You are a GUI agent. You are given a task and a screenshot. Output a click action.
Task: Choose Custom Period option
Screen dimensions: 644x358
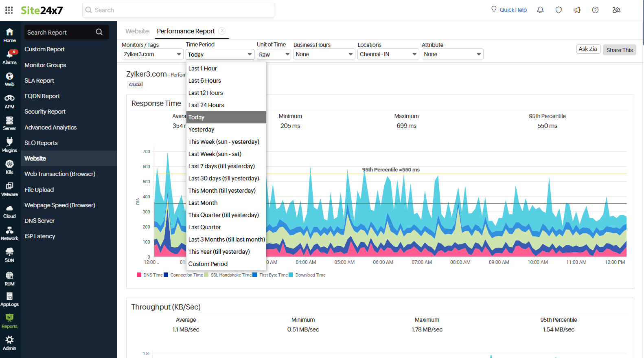pos(226,264)
